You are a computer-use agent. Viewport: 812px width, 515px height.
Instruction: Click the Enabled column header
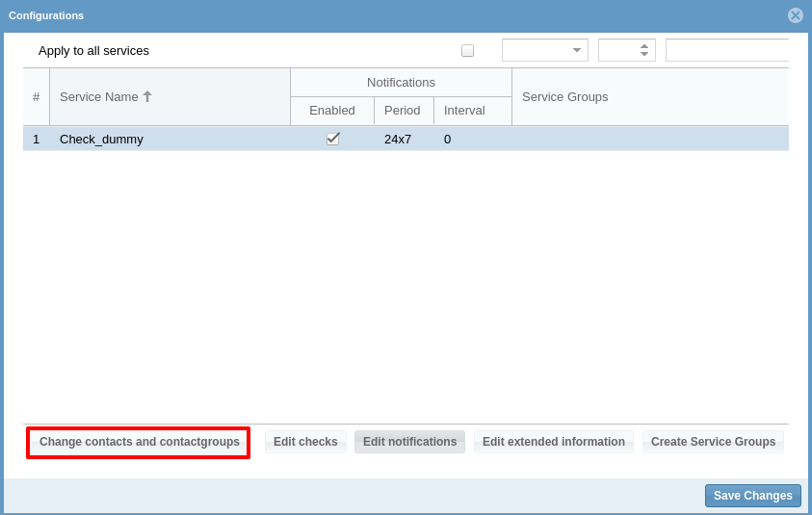point(332,111)
